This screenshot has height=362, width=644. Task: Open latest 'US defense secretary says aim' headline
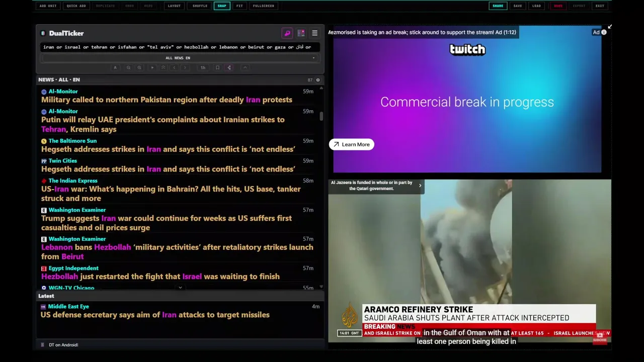155,315
